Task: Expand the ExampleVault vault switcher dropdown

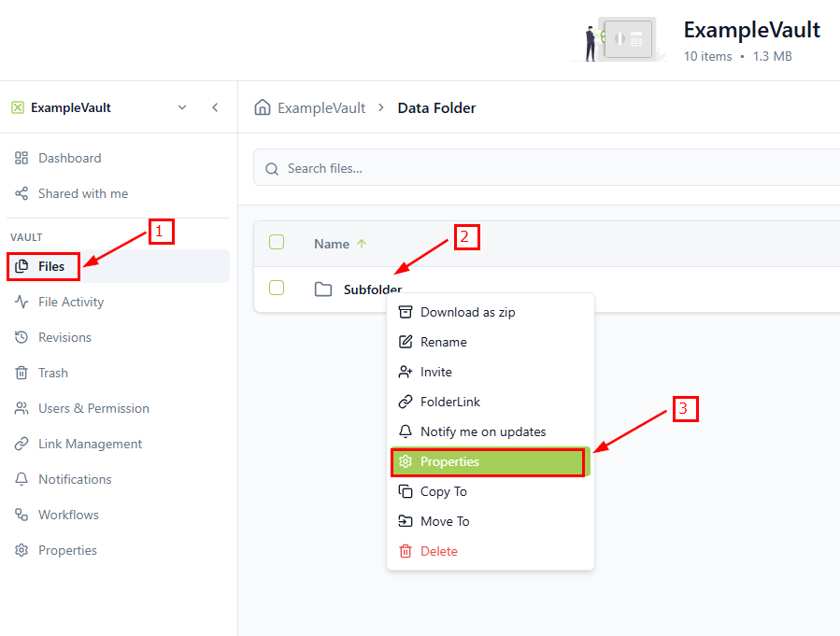Action: point(182,107)
